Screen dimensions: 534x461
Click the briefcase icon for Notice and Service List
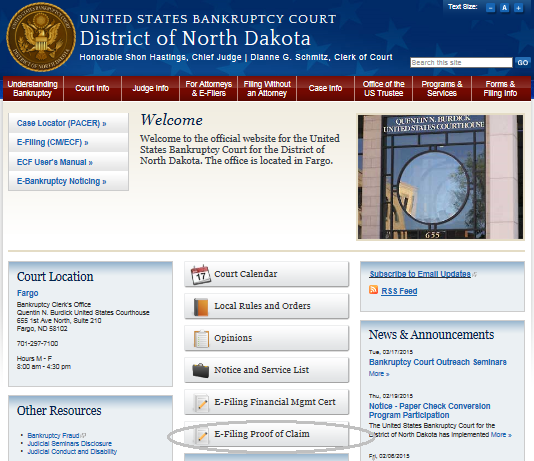tap(201, 370)
